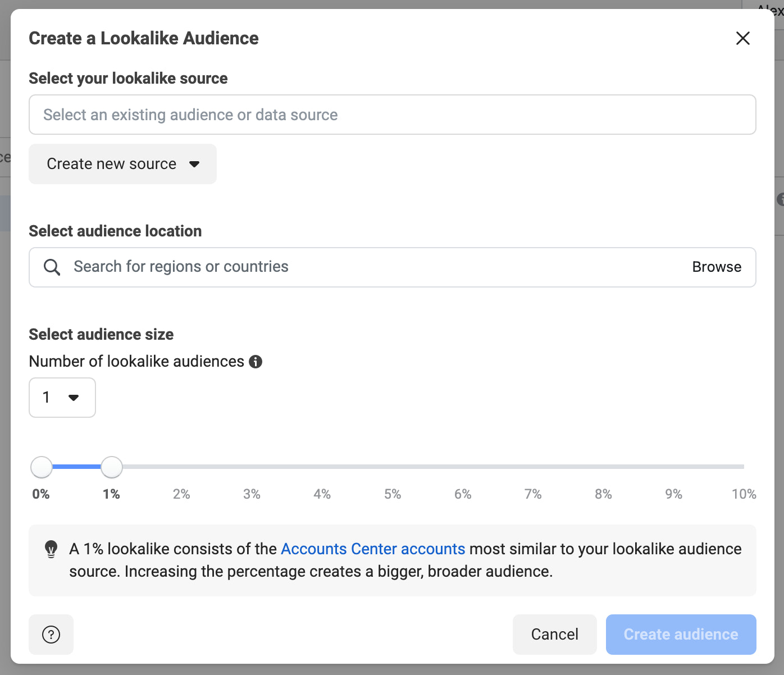
Task: Click the lightbulb tip icon
Action: tap(51, 549)
